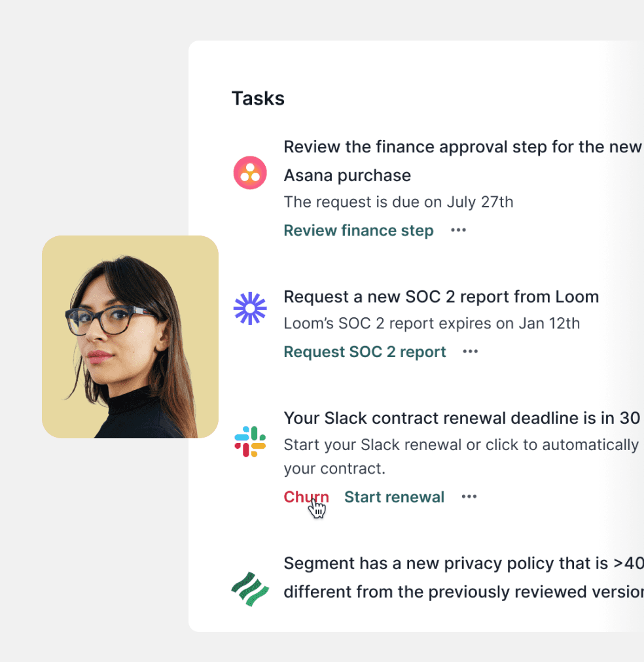
Task: Click the Segment app icon
Action: [x=250, y=587]
